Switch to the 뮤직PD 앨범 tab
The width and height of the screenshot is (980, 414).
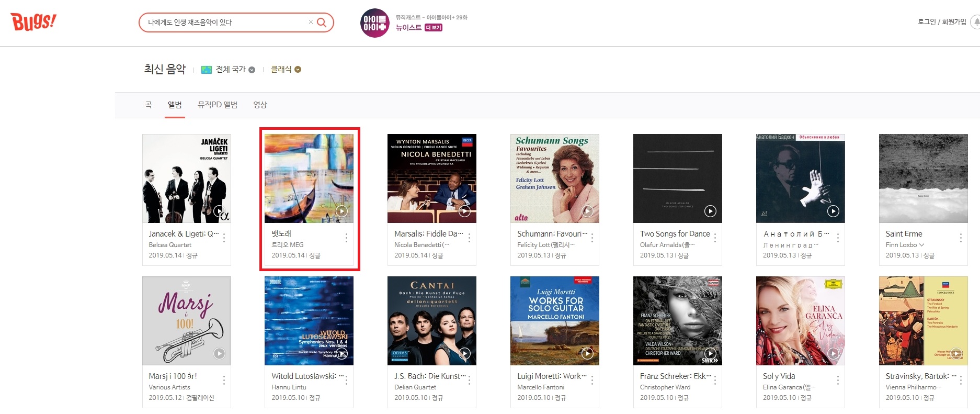pyautogui.click(x=218, y=105)
